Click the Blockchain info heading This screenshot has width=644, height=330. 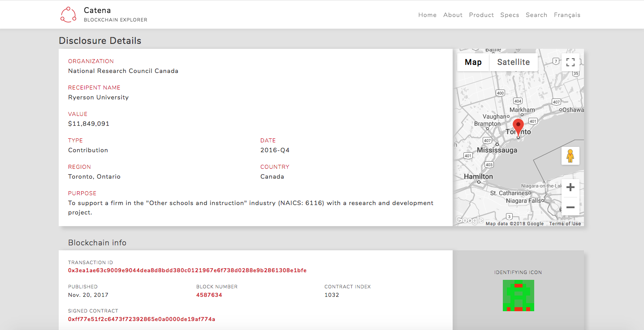97,243
